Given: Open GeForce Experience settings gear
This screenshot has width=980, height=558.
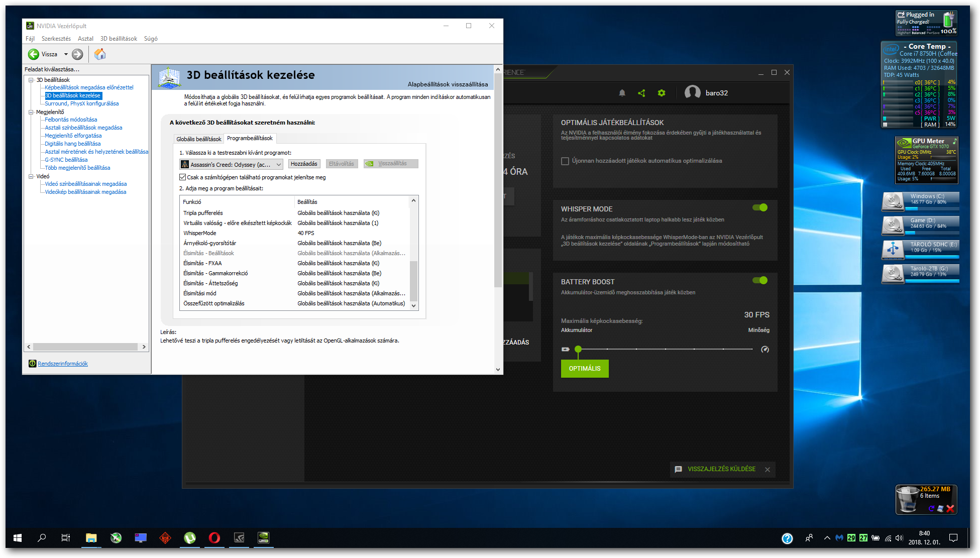Looking at the screenshot, I should pyautogui.click(x=662, y=93).
